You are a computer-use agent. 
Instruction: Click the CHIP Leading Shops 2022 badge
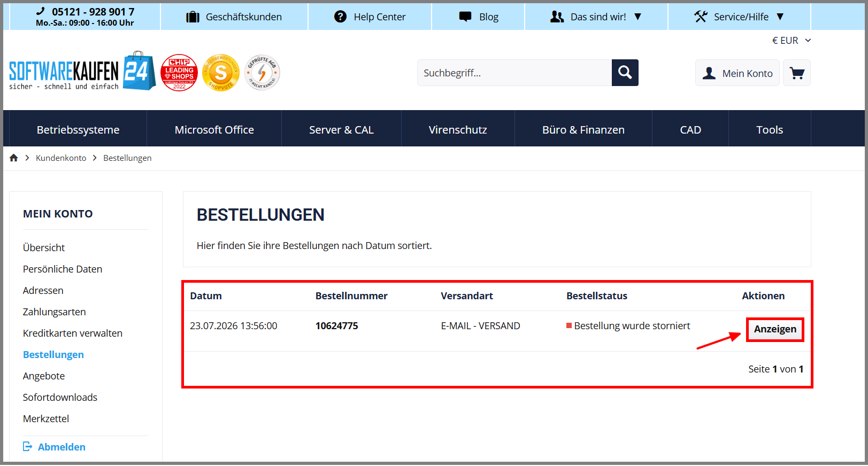(x=179, y=73)
